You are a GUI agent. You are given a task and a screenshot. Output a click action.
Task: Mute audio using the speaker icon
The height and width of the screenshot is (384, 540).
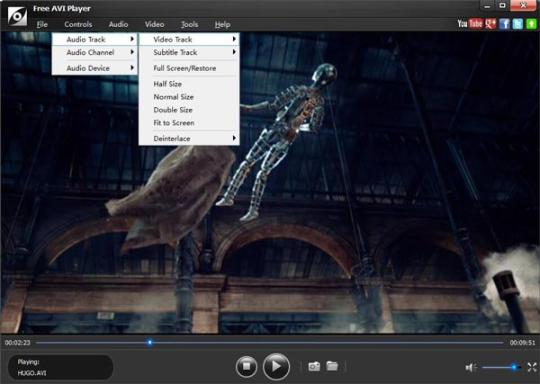pos(471,367)
